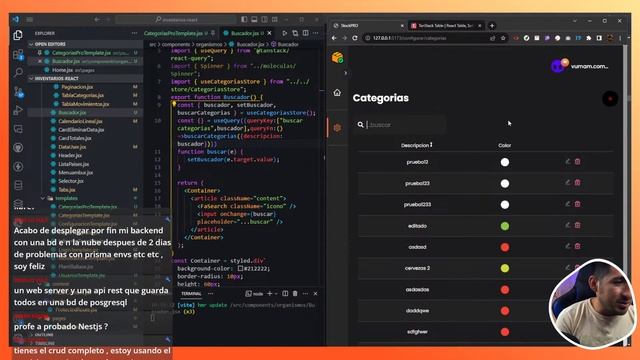The height and width of the screenshot is (360, 640).
Task: Delete the prueba123 category
Action: (578, 183)
